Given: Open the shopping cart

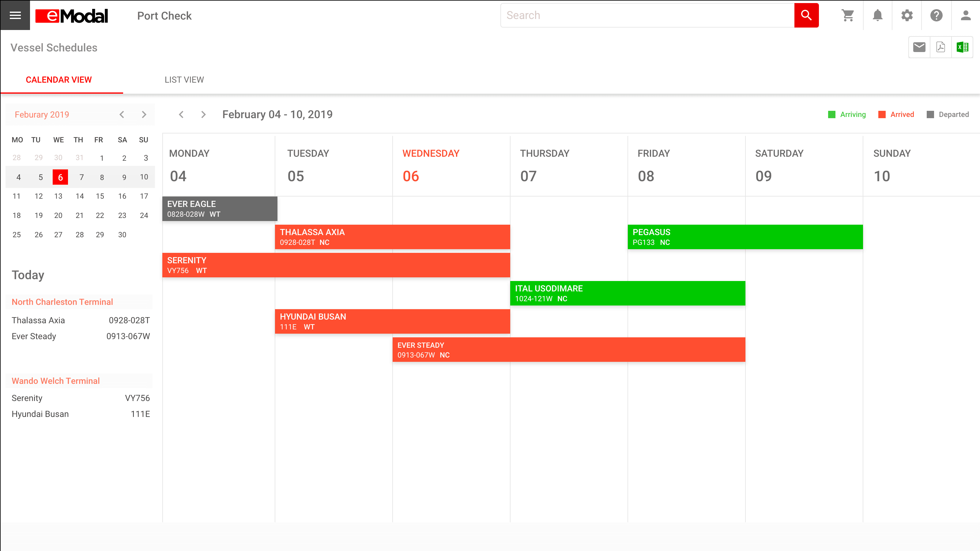Looking at the screenshot, I should (848, 15).
